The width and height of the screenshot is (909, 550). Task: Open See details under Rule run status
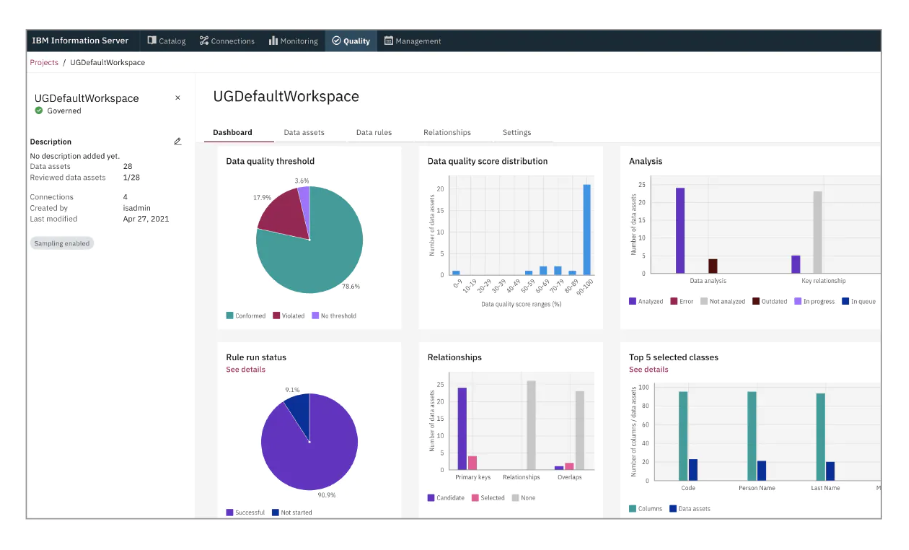tap(246, 370)
